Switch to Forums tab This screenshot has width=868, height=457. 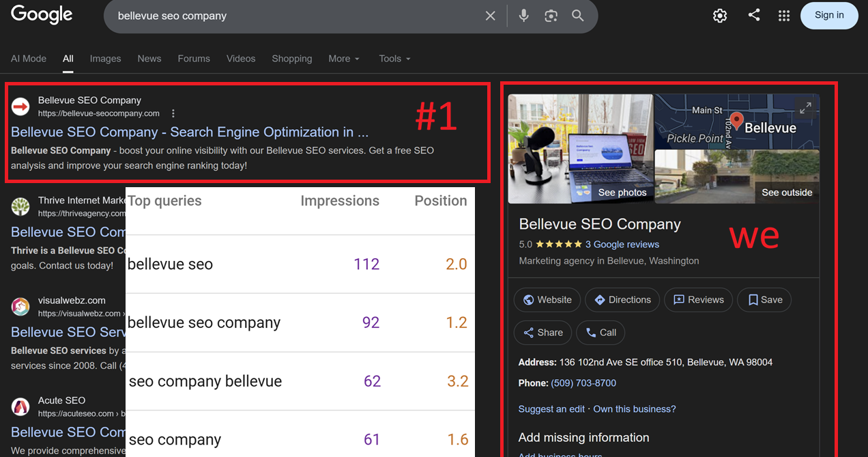click(194, 59)
